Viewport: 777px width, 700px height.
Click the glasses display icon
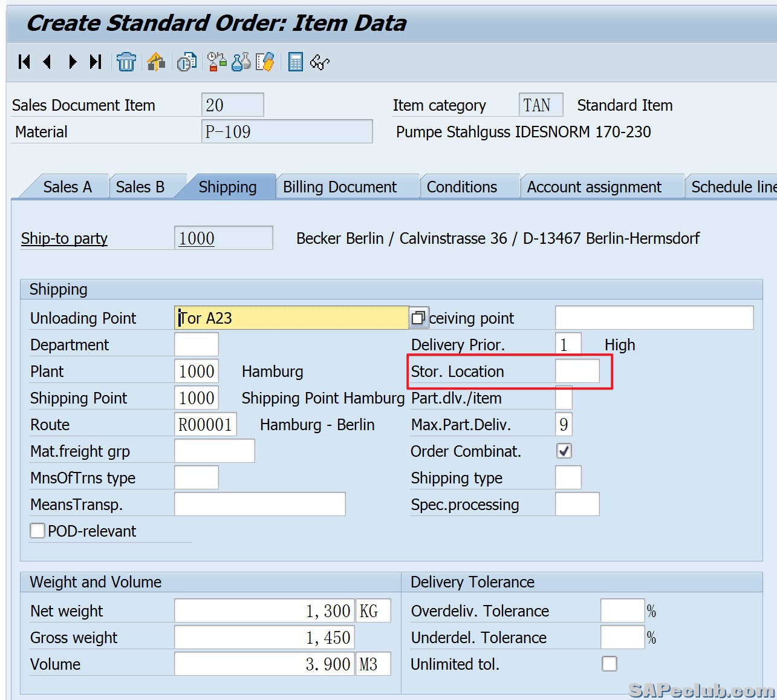(x=319, y=62)
